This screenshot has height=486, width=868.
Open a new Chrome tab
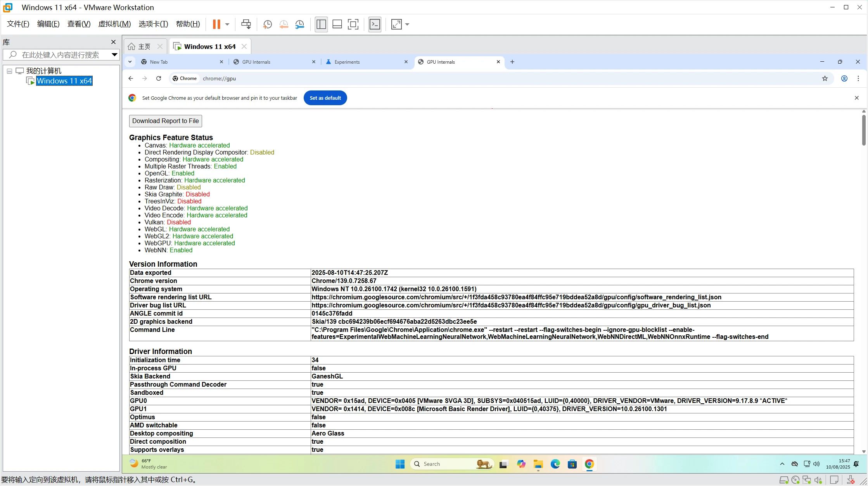512,62
